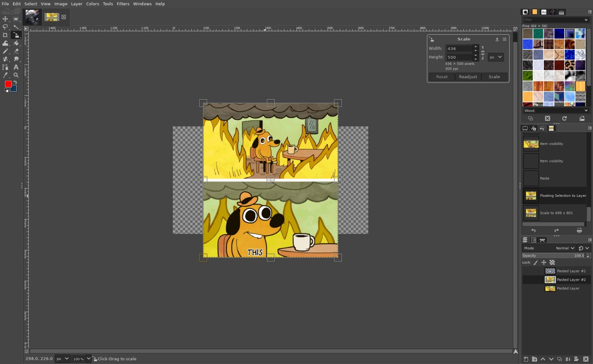Delete the selected pattern

click(x=547, y=119)
